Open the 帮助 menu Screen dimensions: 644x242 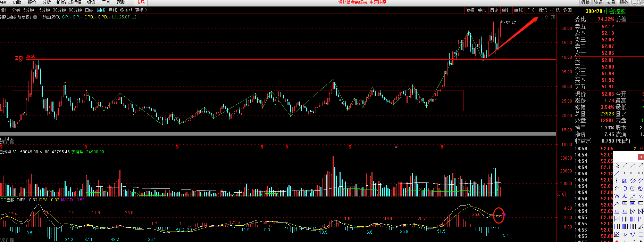point(121,2)
